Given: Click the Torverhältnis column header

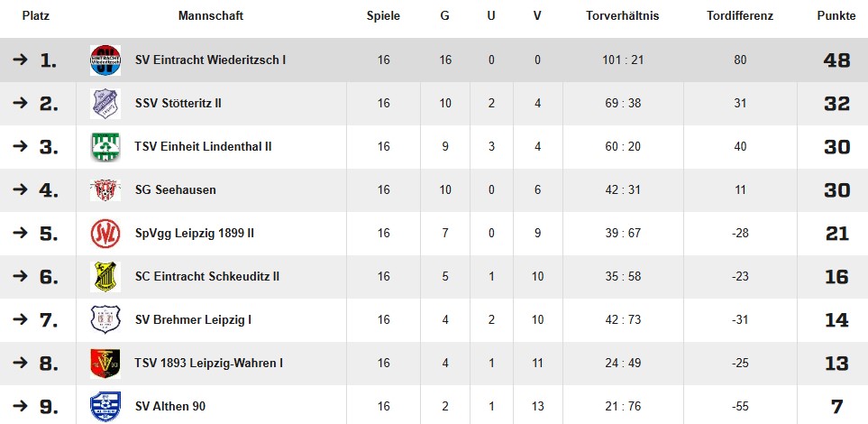Looking at the screenshot, I should click(623, 16).
